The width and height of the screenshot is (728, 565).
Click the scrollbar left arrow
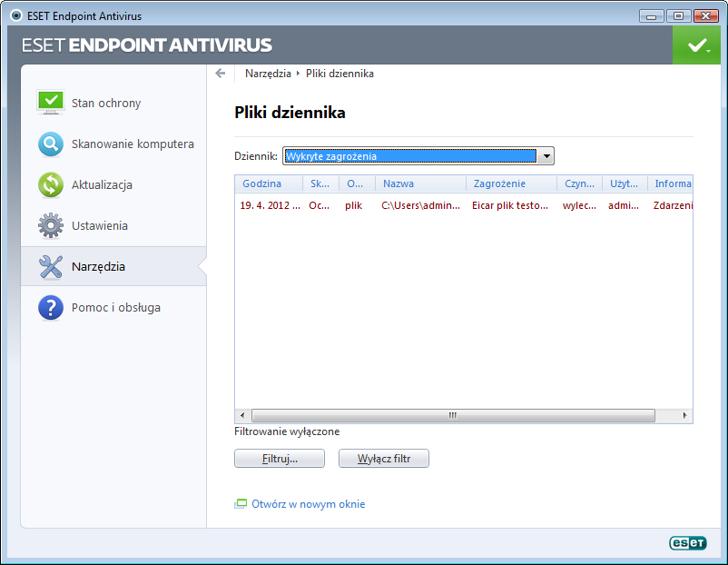click(x=242, y=415)
